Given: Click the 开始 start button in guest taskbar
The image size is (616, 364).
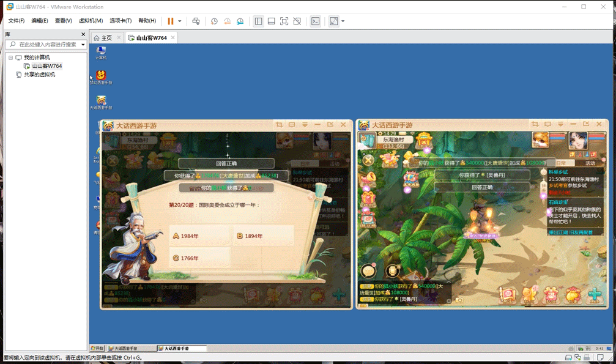Looking at the screenshot, I should click(97, 348).
